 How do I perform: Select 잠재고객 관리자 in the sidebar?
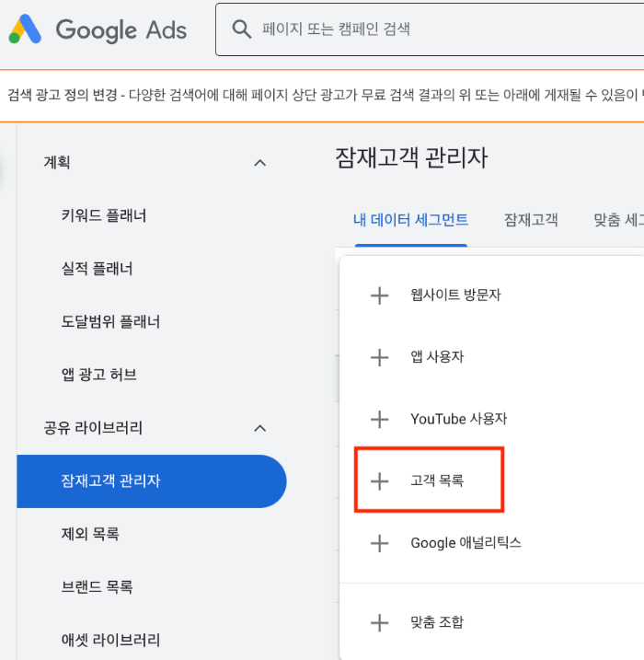(x=152, y=481)
